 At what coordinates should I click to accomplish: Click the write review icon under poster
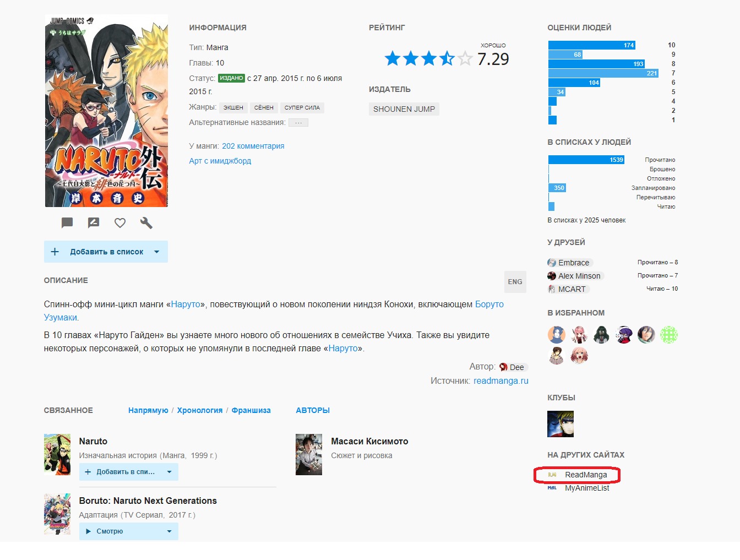click(94, 223)
